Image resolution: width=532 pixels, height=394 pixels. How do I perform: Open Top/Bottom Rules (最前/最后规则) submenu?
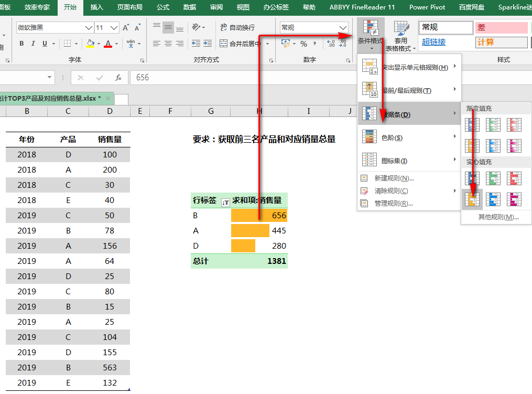tap(409, 90)
